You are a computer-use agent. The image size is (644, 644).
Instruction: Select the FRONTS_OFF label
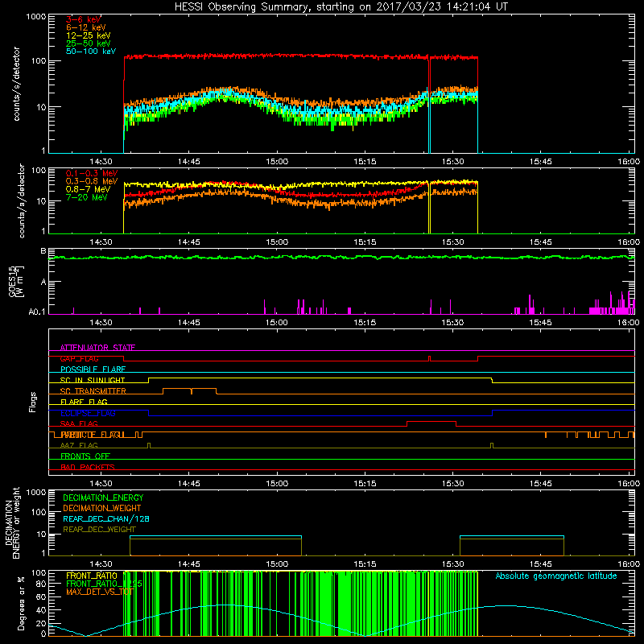click(85, 456)
